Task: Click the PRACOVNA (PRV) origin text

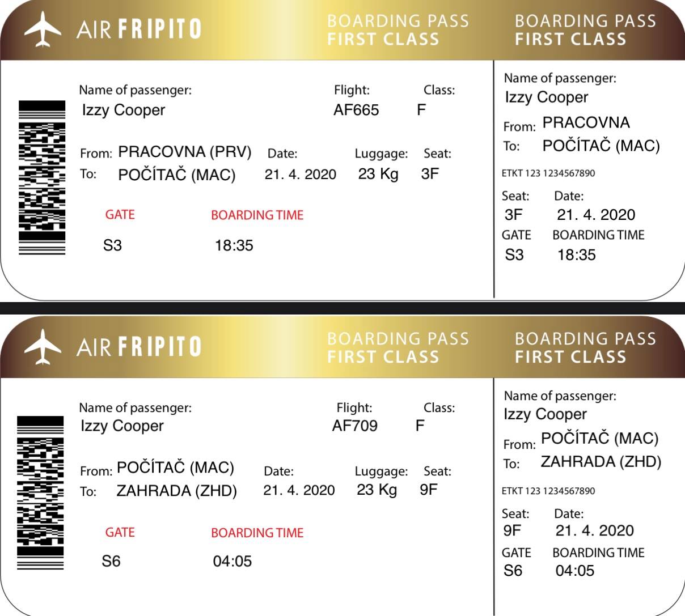Action: point(184,152)
